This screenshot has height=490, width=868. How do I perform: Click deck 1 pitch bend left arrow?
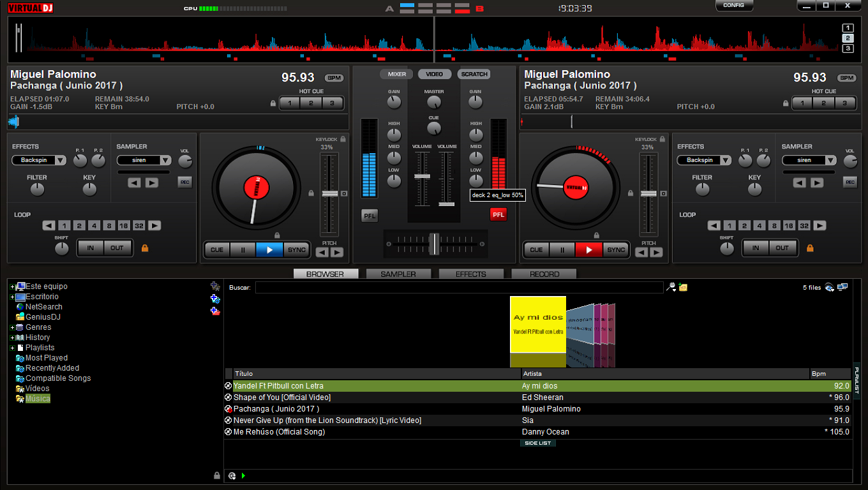tap(322, 252)
